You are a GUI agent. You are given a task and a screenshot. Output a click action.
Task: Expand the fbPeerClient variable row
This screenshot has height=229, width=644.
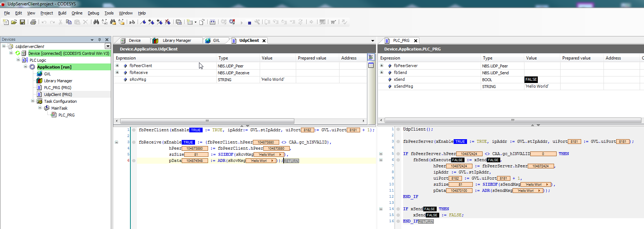coord(117,66)
